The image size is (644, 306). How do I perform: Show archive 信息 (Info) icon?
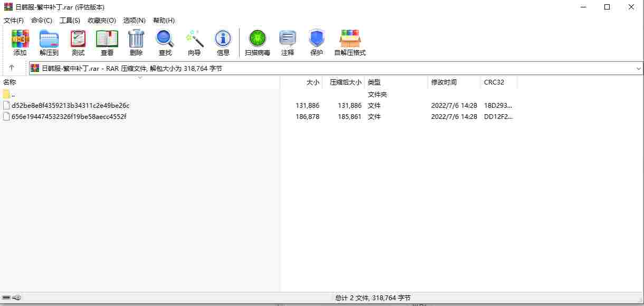pos(223,39)
